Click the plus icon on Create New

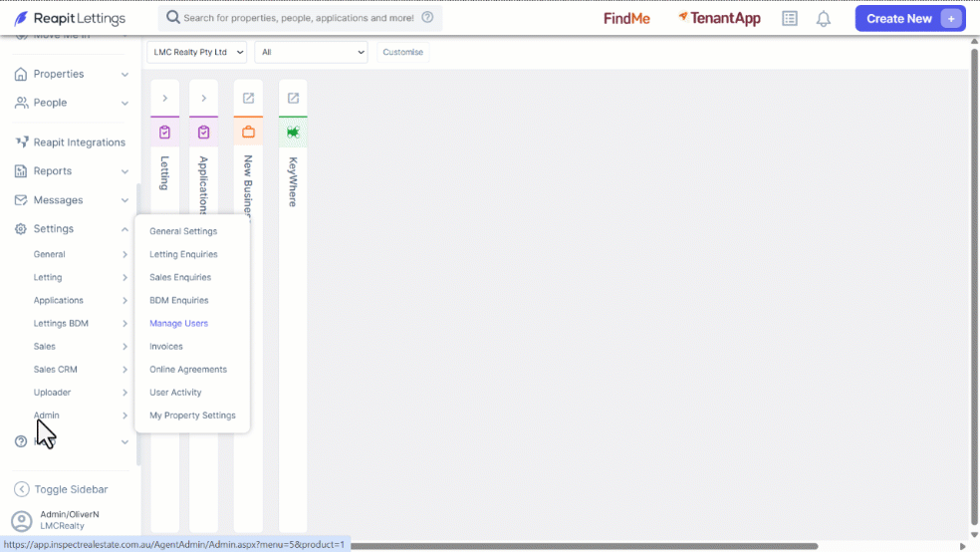[x=951, y=19]
